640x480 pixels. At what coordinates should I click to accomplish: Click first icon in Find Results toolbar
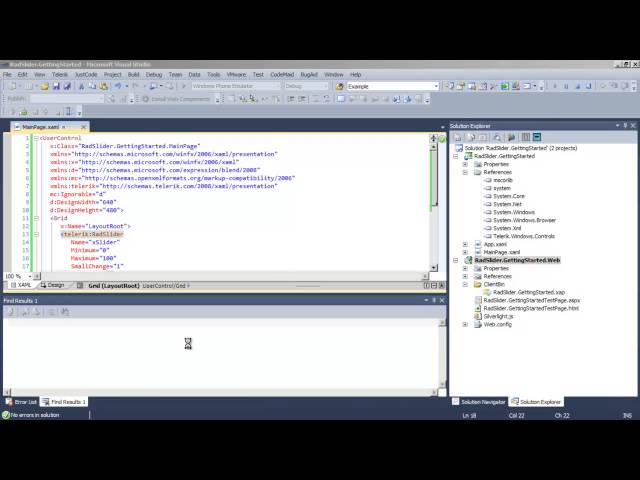tap(11, 312)
